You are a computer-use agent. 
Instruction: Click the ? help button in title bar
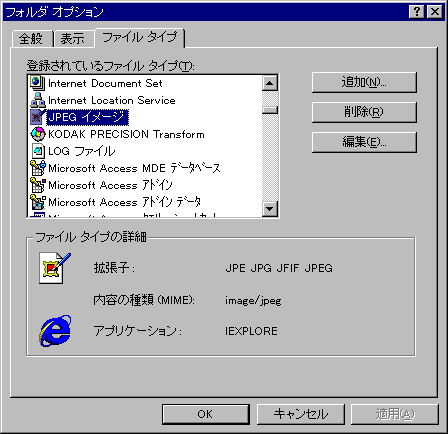coord(417,12)
